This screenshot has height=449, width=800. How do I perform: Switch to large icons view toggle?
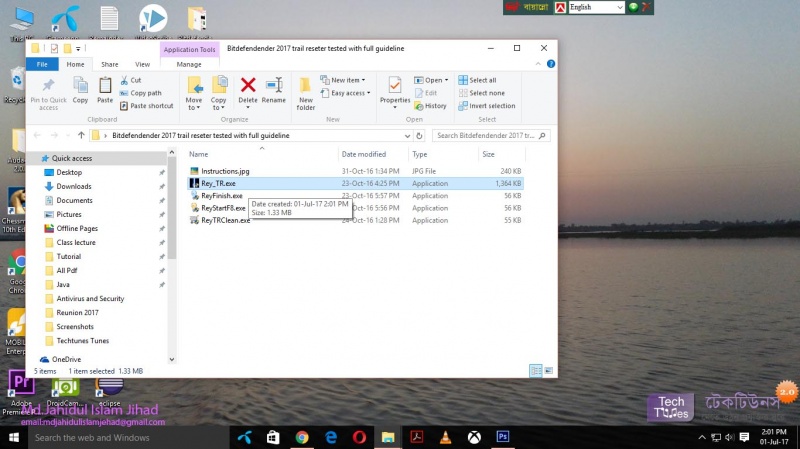(x=549, y=371)
